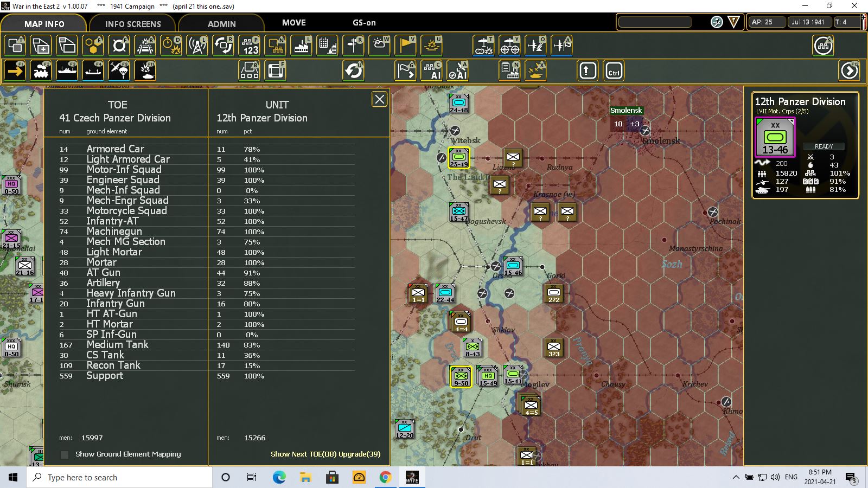The height and width of the screenshot is (488, 868).
Task: Select tank explosion mode icon (F11)
Action: (x=145, y=70)
